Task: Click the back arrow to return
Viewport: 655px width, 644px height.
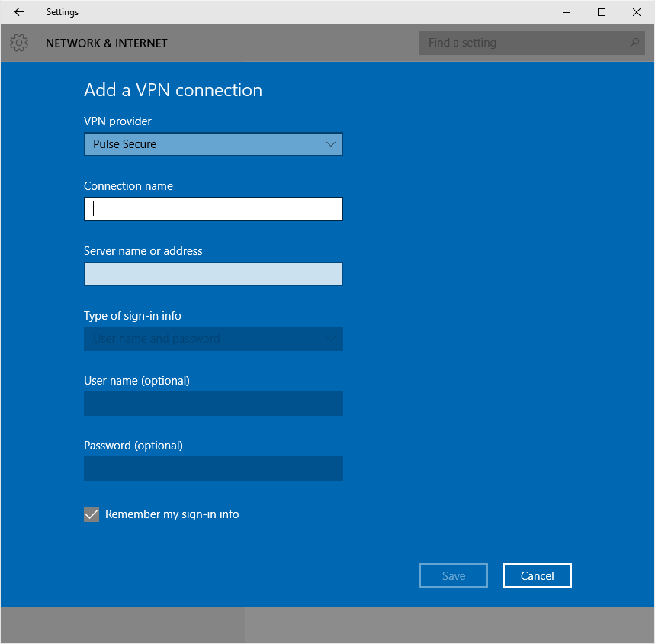Action: [18, 12]
